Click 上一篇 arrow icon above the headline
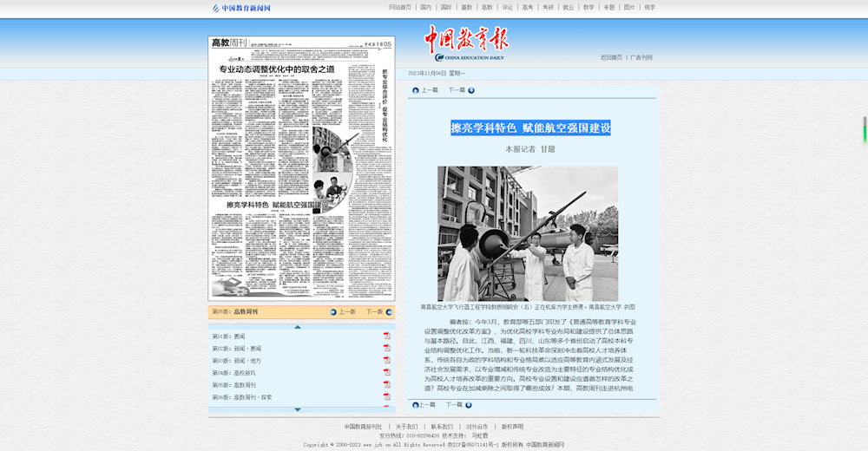 pyautogui.click(x=416, y=90)
